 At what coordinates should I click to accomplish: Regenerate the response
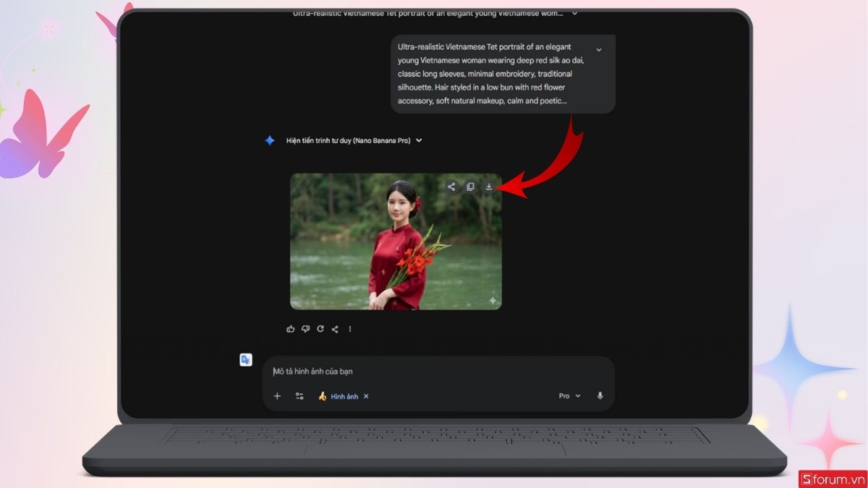coord(320,329)
